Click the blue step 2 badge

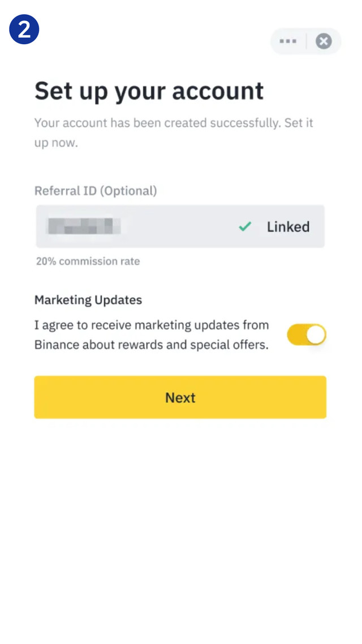click(24, 29)
